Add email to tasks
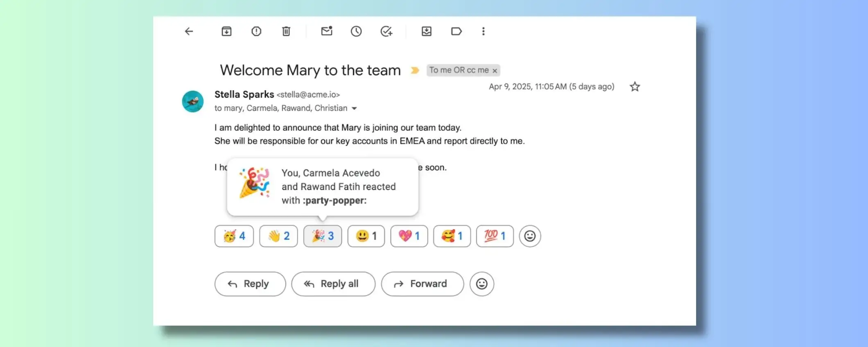The height and width of the screenshot is (347, 868). click(386, 32)
